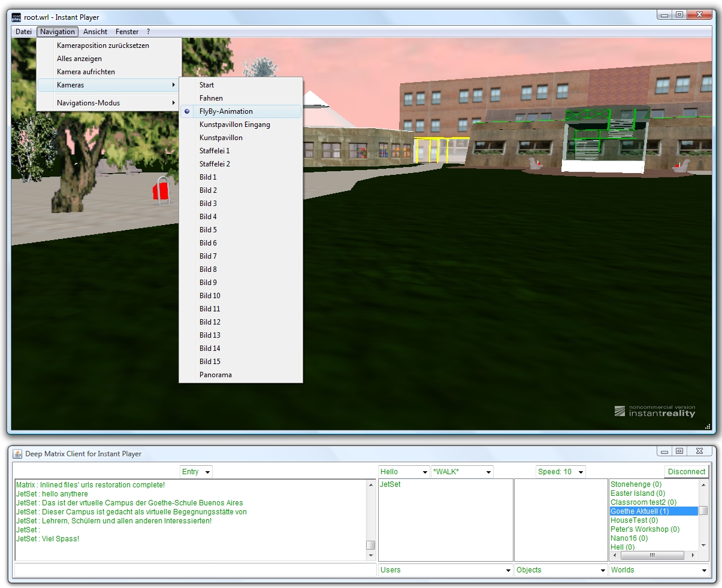Click the Java icon in Deep Matrix title bar

click(x=17, y=454)
